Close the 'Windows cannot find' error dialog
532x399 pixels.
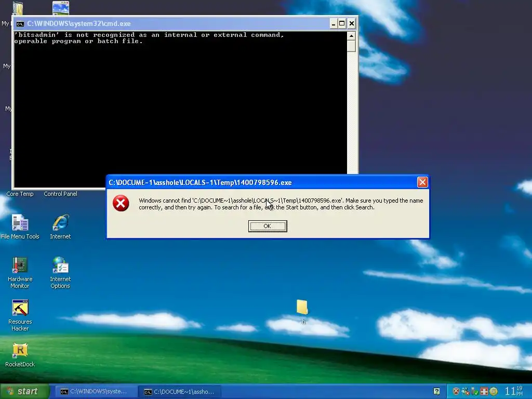point(422,182)
